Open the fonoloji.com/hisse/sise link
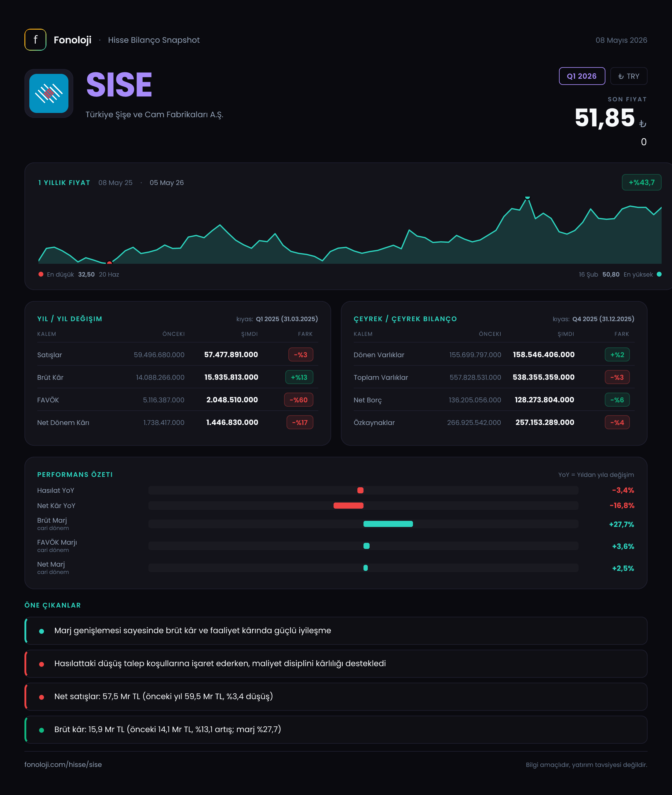Screen dimensions: 672x795 tap(63, 764)
